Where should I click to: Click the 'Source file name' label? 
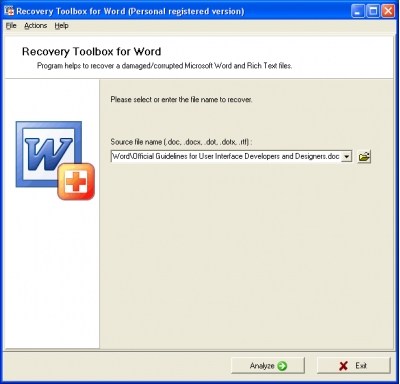[181, 142]
